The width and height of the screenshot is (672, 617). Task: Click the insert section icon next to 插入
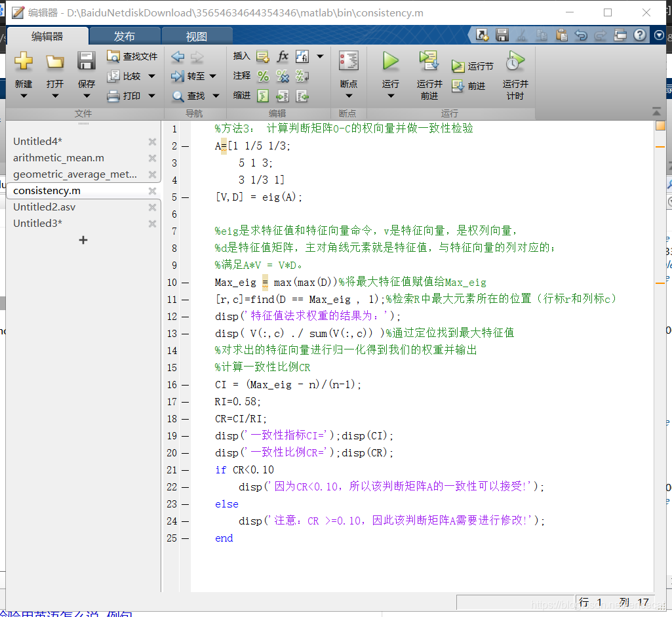click(x=263, y=56)
